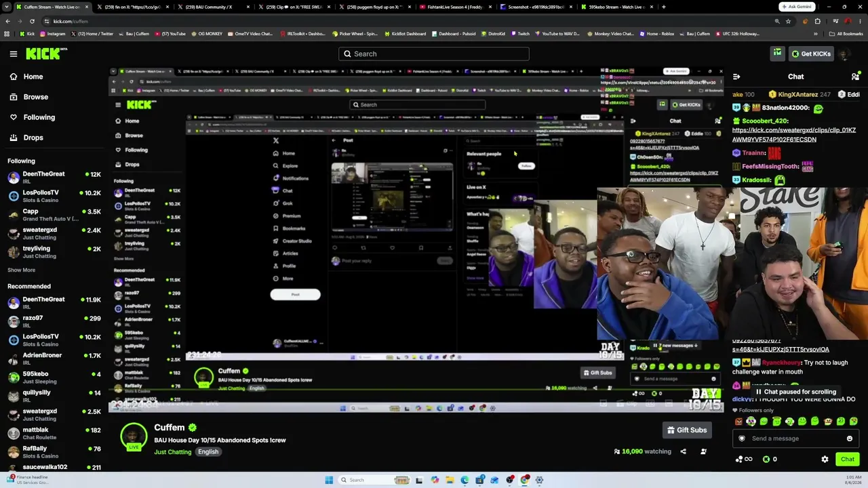
Task: Open the emoji picker in chat input
Action: (849, 439)
